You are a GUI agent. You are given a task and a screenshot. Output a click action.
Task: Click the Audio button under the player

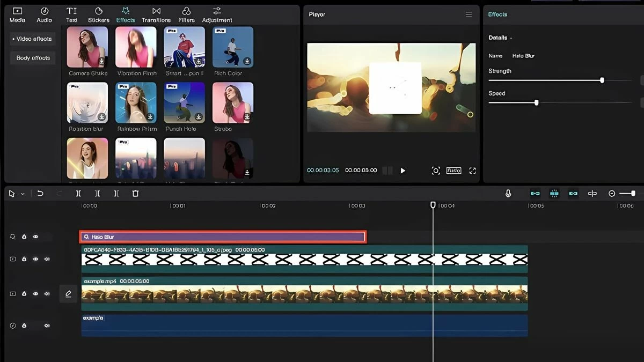[x=453, y=170]
